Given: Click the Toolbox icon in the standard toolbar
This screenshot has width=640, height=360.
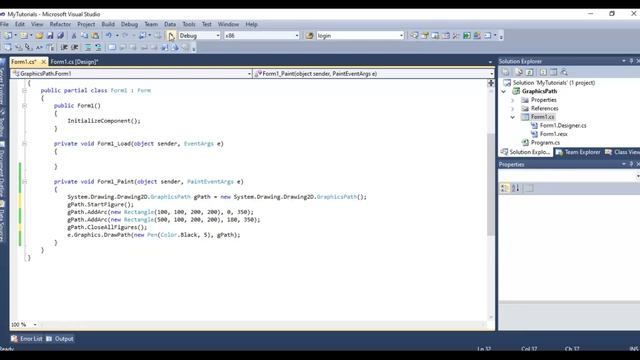Looking at the screenshot, I should (456, 36).
